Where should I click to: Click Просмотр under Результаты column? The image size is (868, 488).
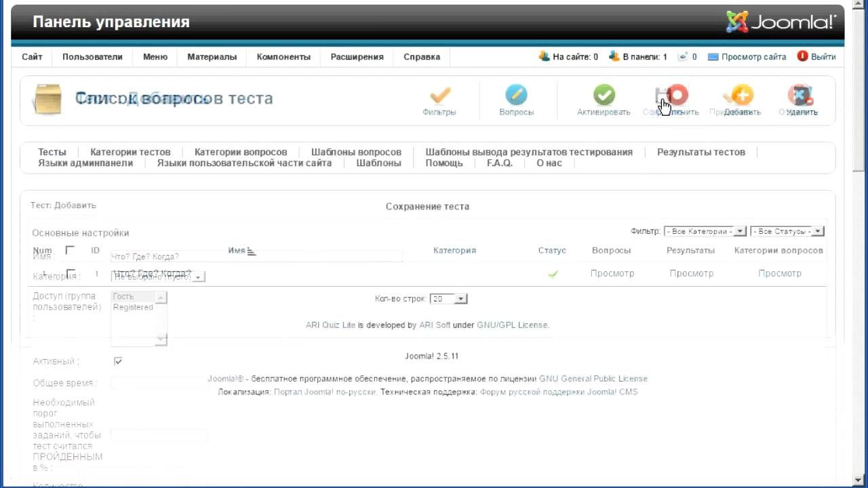(x=692, y=273)
